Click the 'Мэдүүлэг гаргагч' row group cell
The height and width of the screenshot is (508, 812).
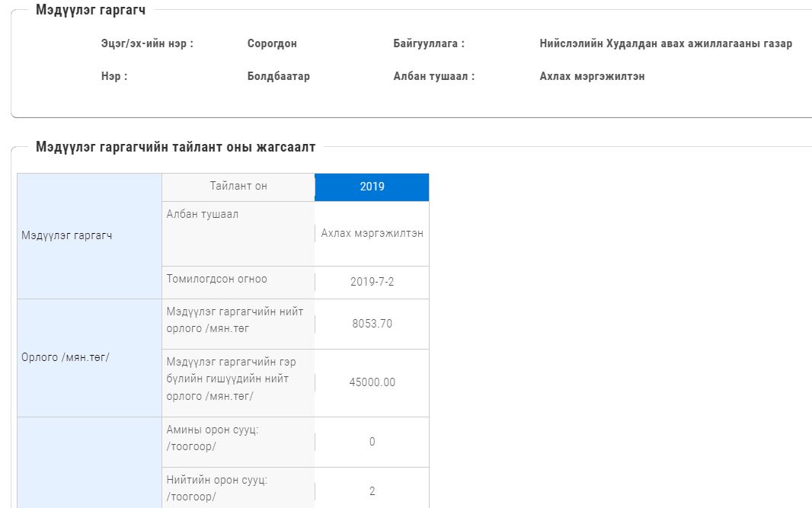[90, 236]
